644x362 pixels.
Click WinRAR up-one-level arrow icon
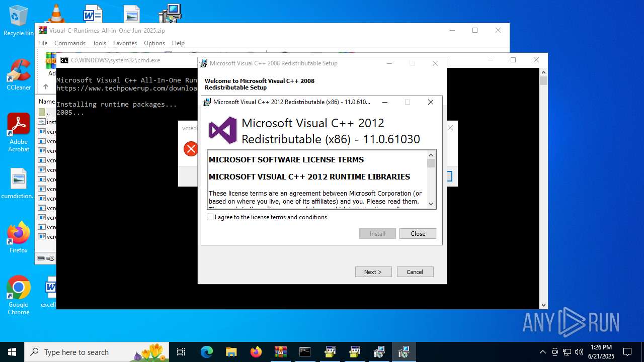click(x=45, y=86)
